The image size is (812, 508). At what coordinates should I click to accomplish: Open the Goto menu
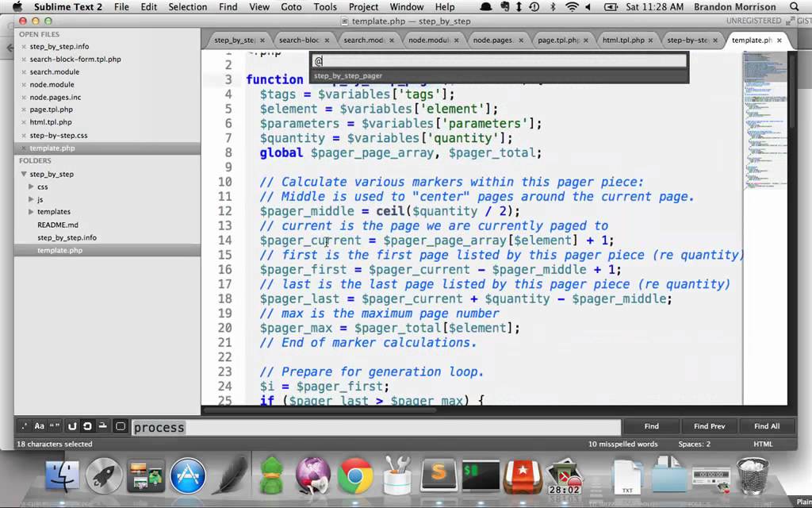(x=291, y=7)
